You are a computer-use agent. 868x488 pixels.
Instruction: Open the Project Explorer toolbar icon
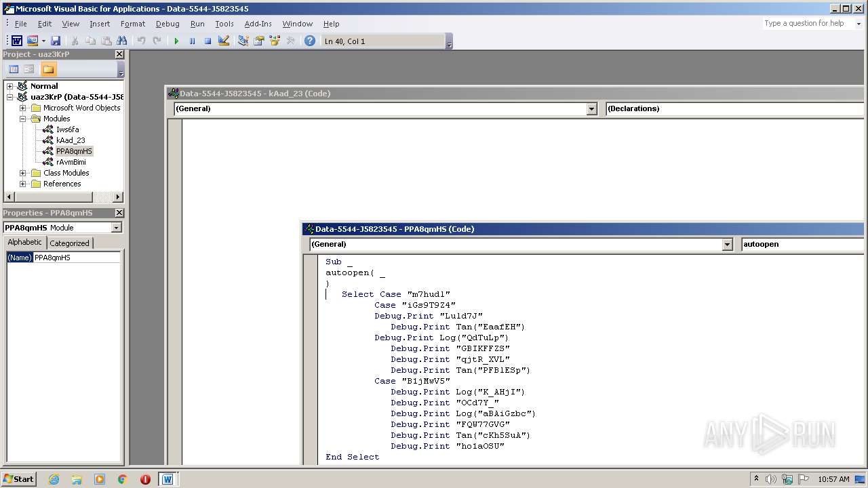pyautogui.click(x=243, y=41)
